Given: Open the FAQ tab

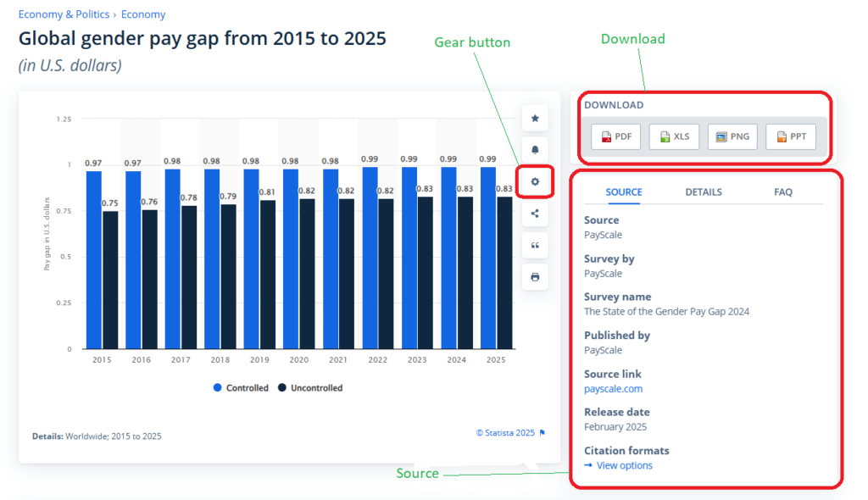Looking at the screenshot, I should click(x=783, y=192).
